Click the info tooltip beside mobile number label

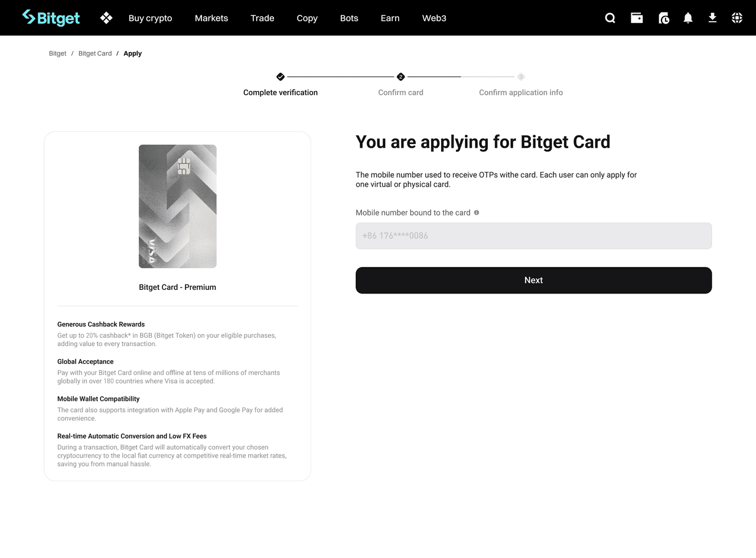[476, 213]
